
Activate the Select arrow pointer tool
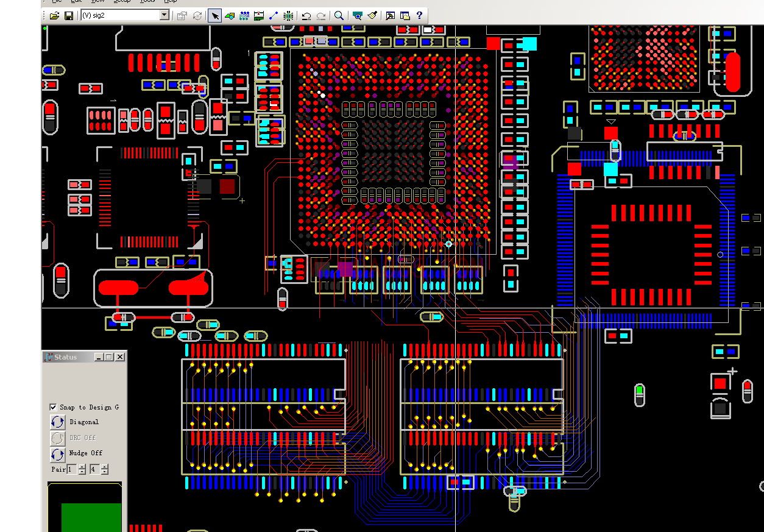[214, 16]
